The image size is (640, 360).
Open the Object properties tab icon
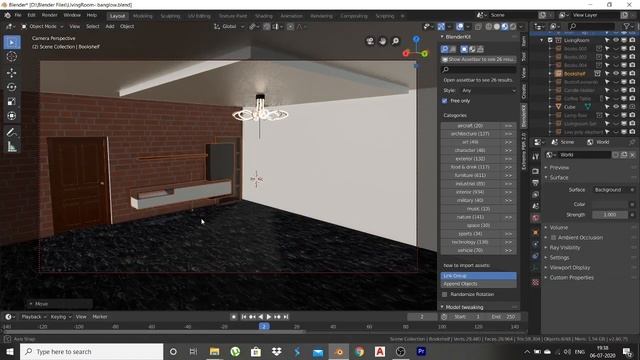coord(536,232)
